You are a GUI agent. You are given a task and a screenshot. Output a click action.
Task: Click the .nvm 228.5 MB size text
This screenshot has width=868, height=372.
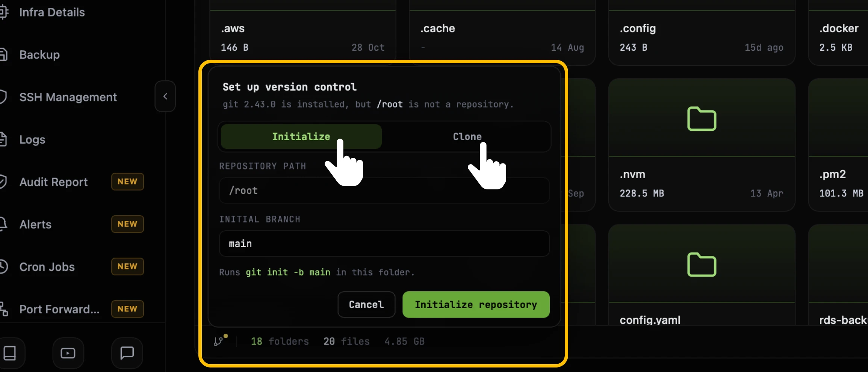[x=642, y=194]
